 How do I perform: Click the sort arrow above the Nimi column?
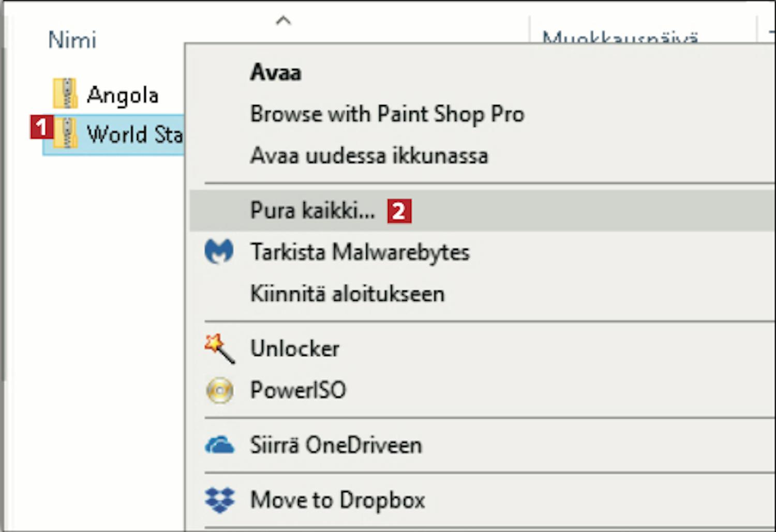[x=283, y=21]
